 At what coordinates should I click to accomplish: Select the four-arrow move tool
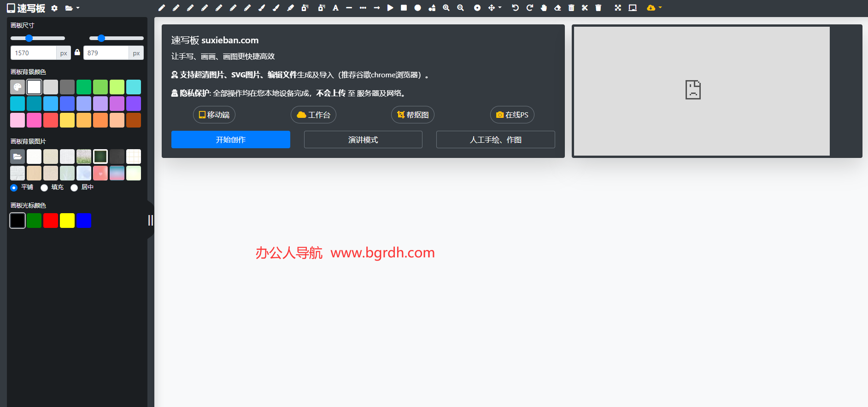click(x=492, y=8)
